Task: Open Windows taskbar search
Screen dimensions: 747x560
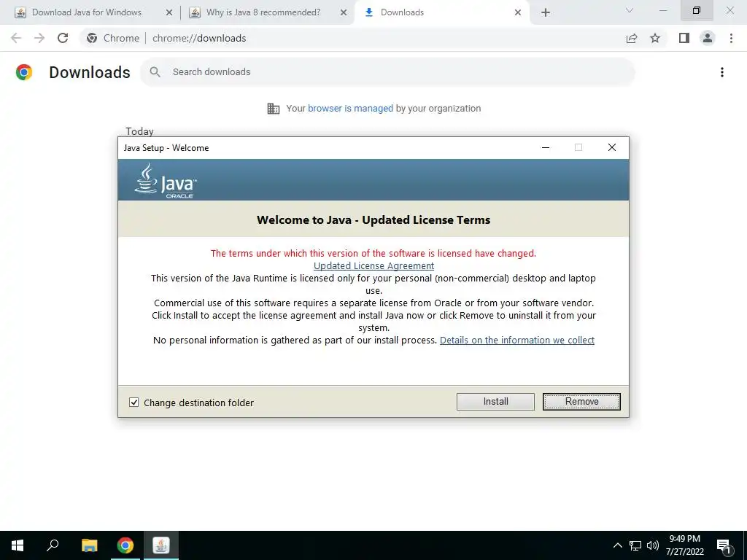Action: tap(53, 545)
